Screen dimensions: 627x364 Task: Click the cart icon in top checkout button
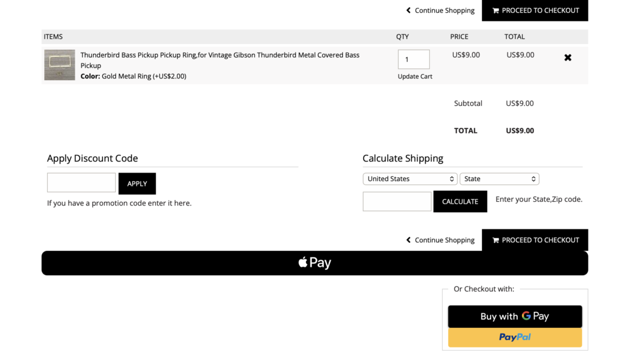pos(495,10)
